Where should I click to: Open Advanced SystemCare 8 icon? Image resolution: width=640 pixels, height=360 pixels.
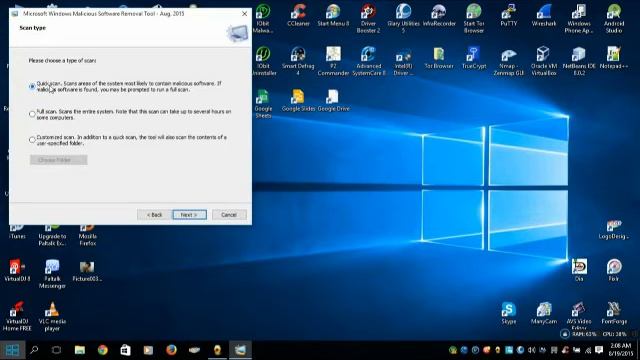point(369,61)
